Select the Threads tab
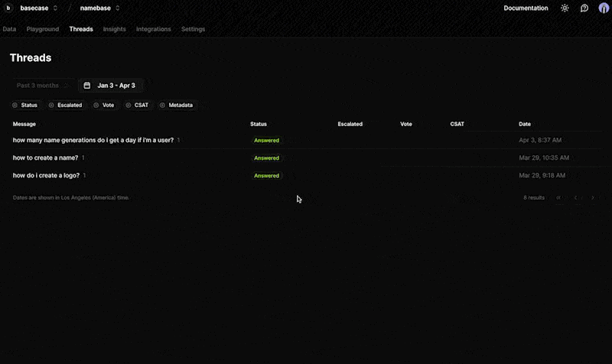The width and height of the screenshot is (612, 364). [x=81, y=29]
